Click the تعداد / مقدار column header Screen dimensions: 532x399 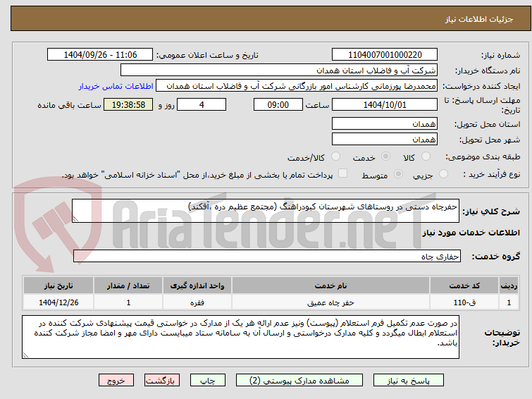point(128,286)
